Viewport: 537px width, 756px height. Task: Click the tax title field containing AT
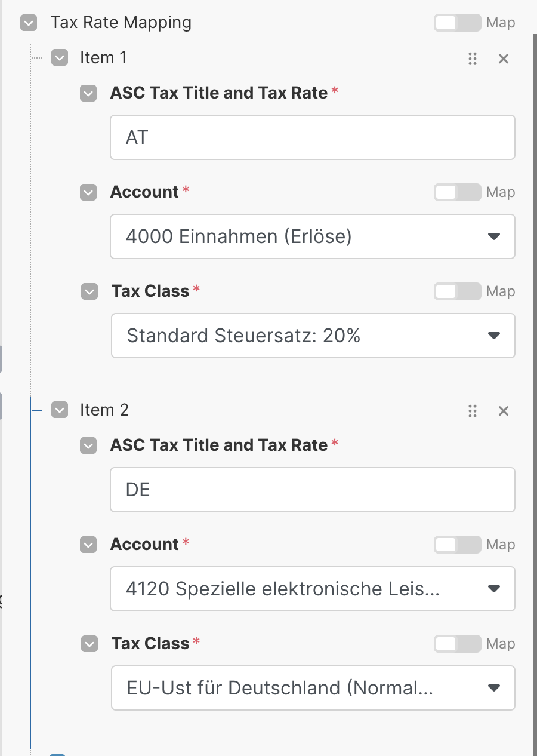[312, 137]
